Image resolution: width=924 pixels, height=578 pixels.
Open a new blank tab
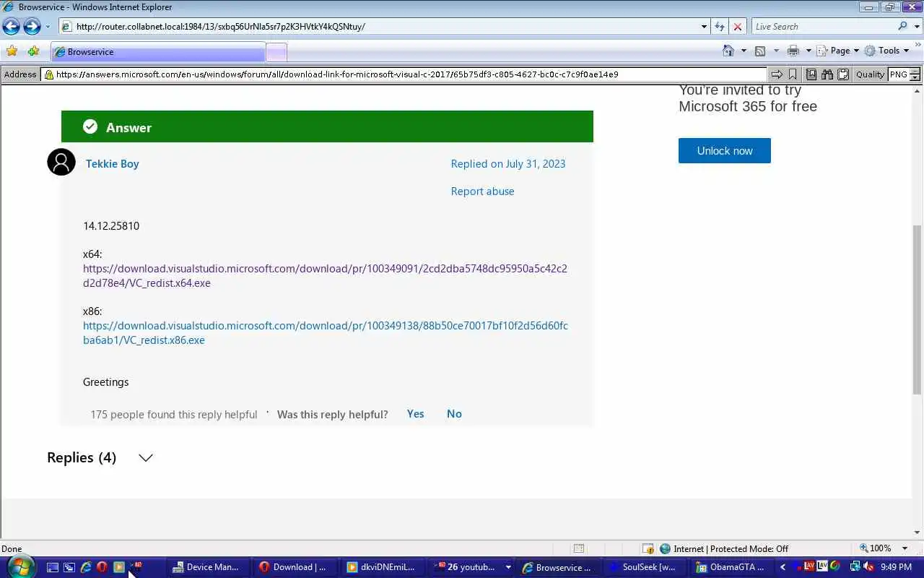point(276,52)
